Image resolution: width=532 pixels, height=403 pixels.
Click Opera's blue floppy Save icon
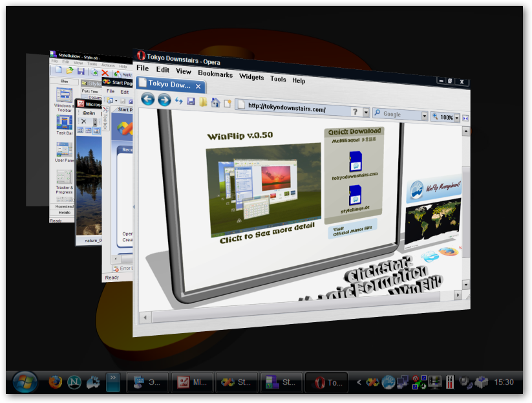[191, 101]
